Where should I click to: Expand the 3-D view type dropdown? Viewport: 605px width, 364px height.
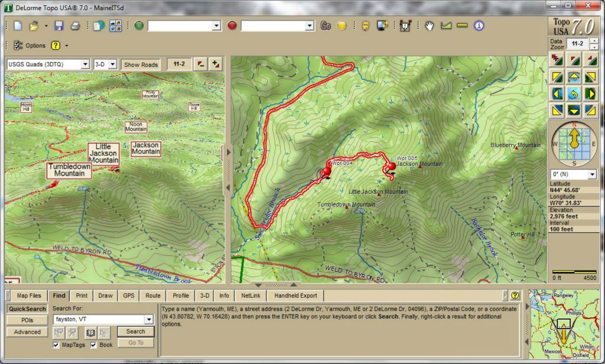112,64
